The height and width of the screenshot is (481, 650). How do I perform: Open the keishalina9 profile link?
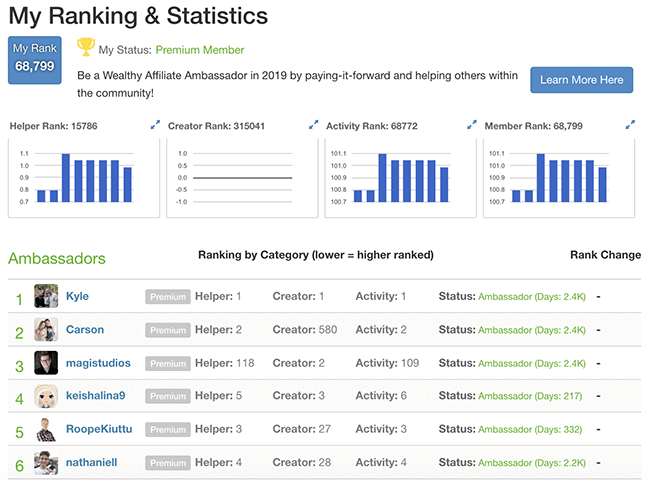[x=95, y=396]
